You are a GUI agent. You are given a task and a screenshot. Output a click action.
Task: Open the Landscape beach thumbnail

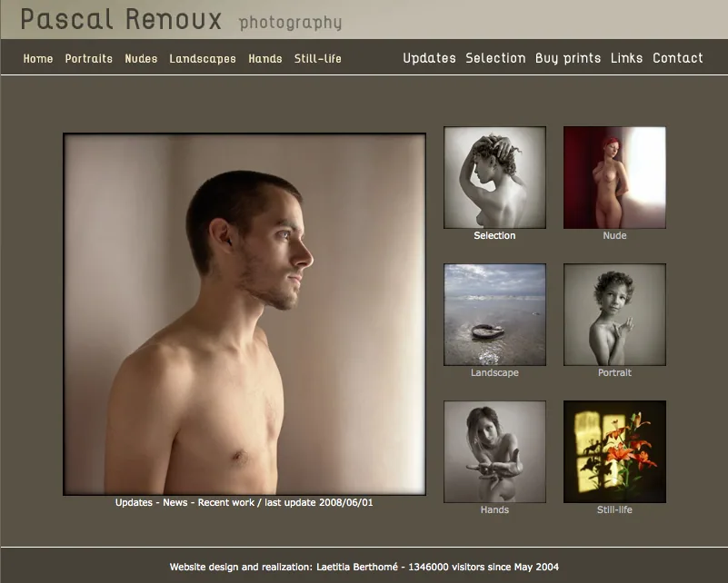[x=494, y=314]
